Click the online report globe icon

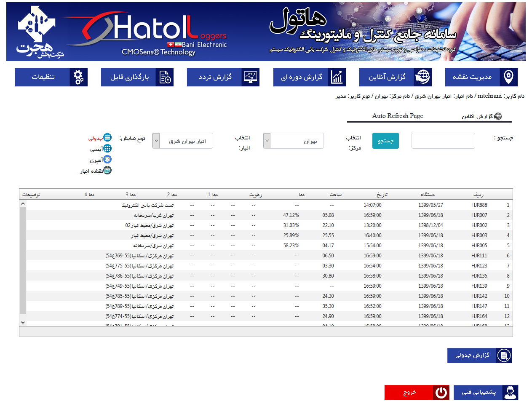[x=422, y=77]
